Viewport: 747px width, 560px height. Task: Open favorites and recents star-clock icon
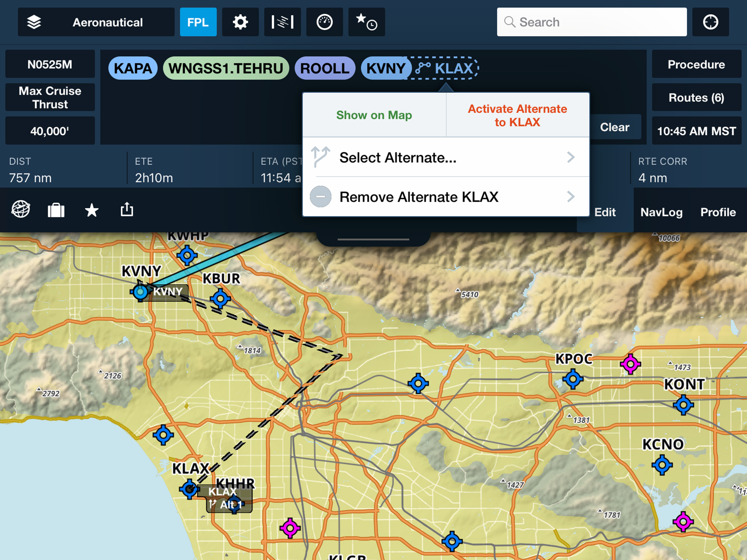tap(366, 22)
